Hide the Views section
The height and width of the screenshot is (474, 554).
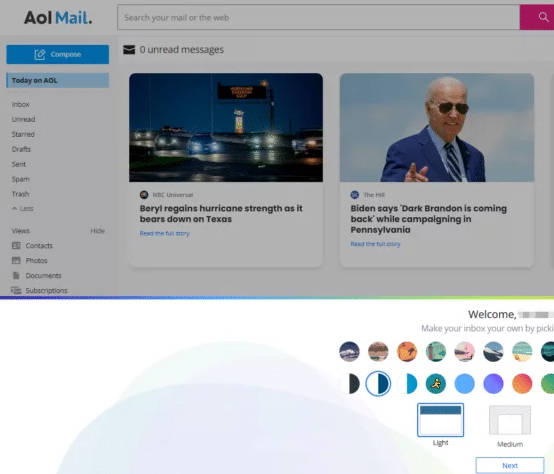tap(98, 231)
